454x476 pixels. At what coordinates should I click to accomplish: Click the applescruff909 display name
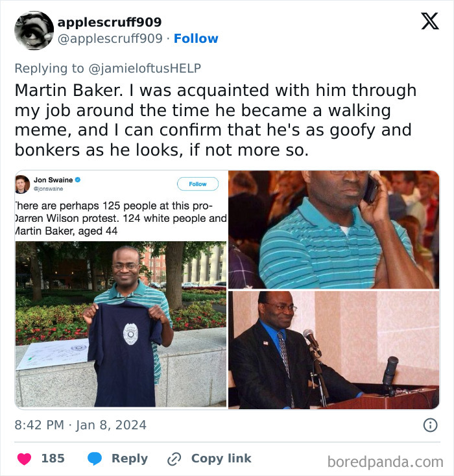(110, 22)
